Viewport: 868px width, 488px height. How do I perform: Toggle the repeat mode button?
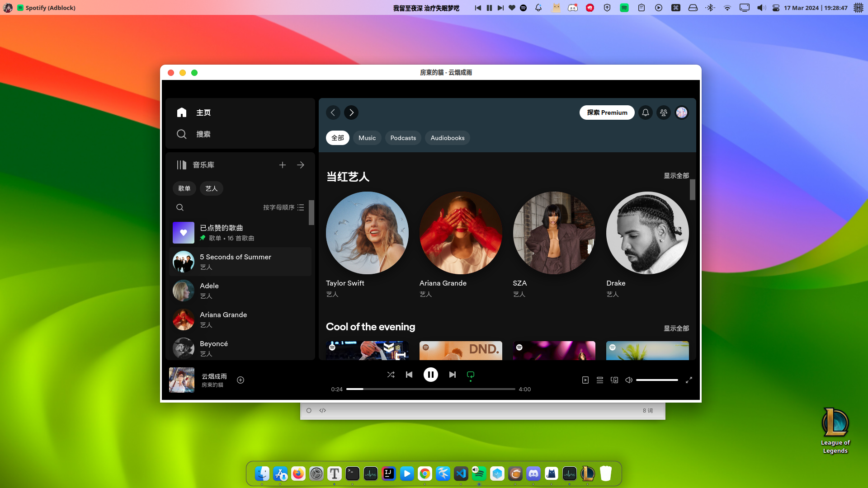tap(471, 375)
